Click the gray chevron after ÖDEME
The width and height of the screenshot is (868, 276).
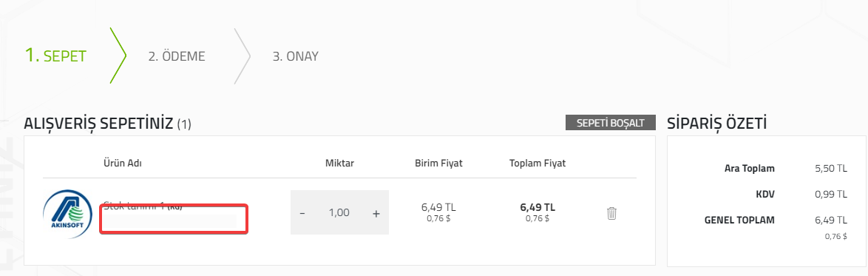click(x=242, y=55)
